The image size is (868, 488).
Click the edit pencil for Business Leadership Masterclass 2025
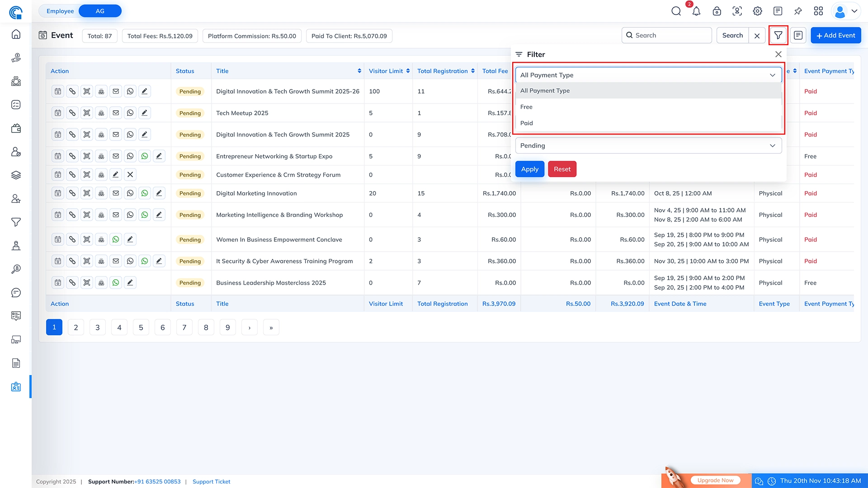[130, 282]
